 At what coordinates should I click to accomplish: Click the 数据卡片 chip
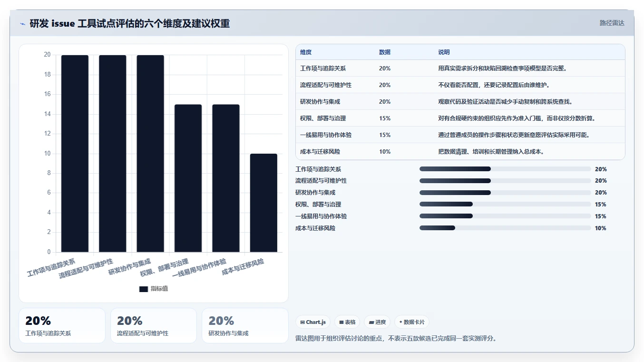[x=411, y=322]
